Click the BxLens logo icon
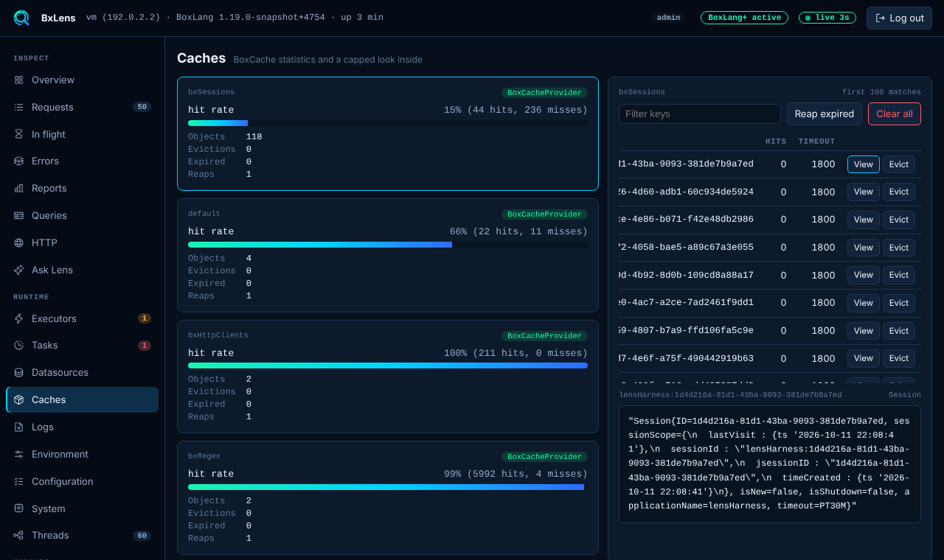Screen dimensions: 944x560 pyautogui.click(x=21, y=18)
